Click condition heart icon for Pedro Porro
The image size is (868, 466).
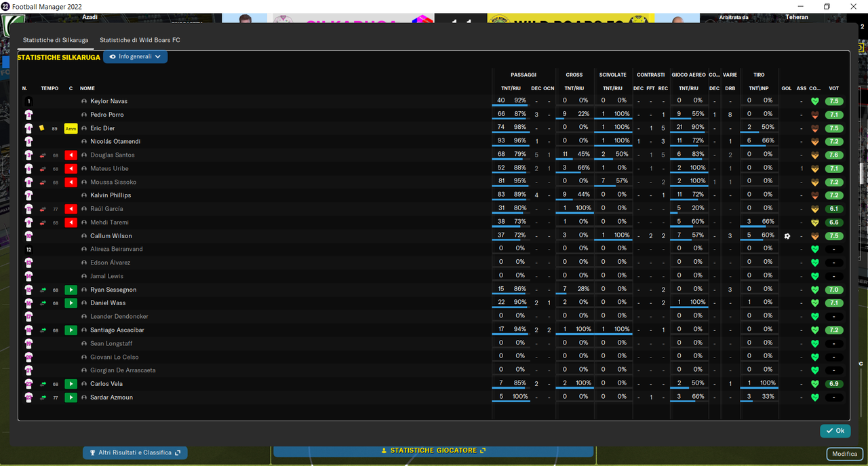pyautogui.click(x=815, y=115)
